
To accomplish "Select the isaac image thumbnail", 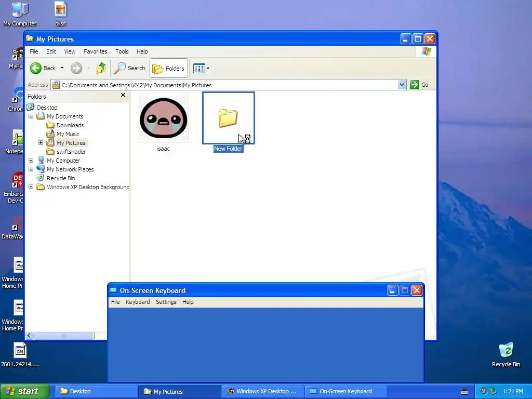I will (x=163, y=118).
